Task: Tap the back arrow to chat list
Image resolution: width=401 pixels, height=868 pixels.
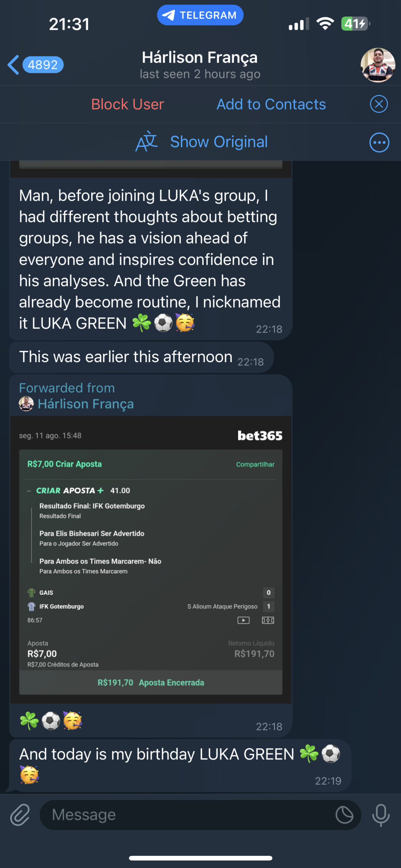Action: coord(14,65)
